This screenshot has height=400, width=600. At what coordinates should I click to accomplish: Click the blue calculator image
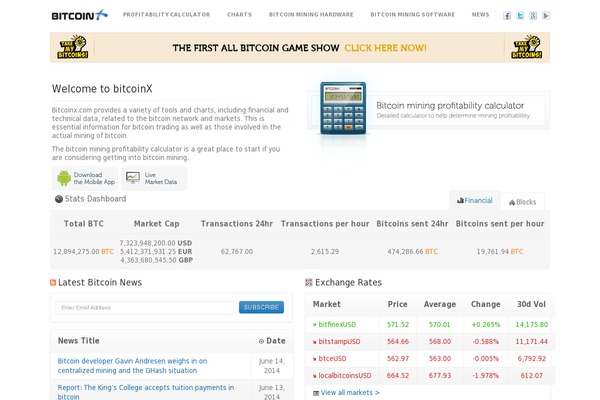[343, 108]
